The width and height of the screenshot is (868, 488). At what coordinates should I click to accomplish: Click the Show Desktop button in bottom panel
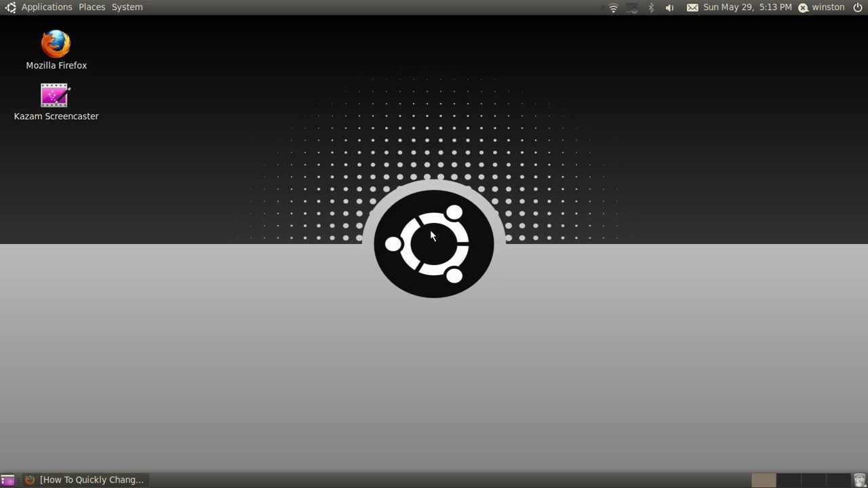(x=7, y=480)
